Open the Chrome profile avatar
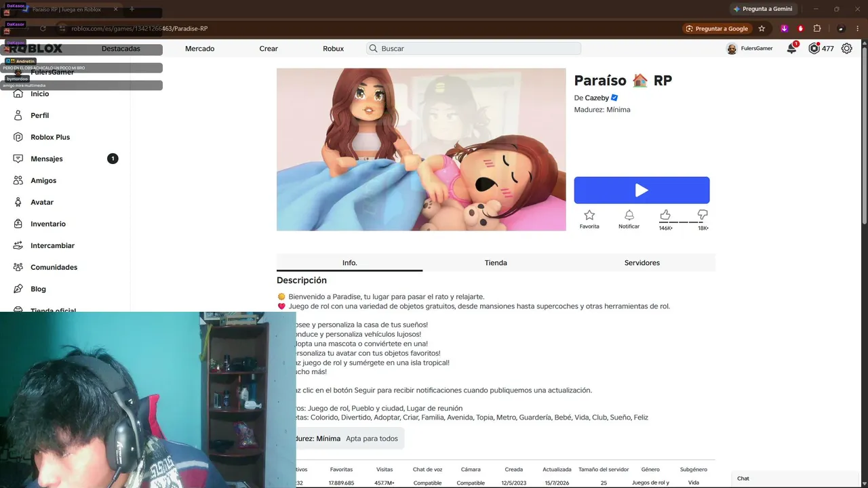The width and height of the screenshot is (868, 488). point(841,28)
